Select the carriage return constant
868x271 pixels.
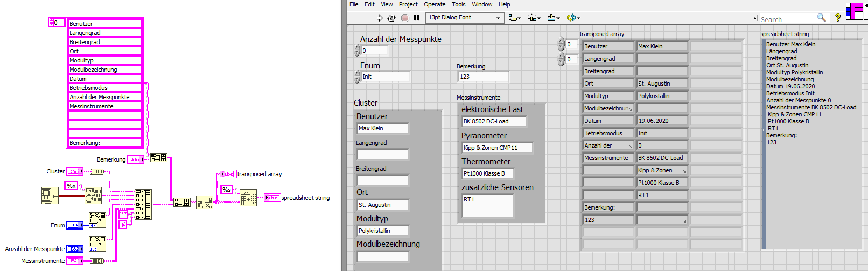(x=123, y=224)
